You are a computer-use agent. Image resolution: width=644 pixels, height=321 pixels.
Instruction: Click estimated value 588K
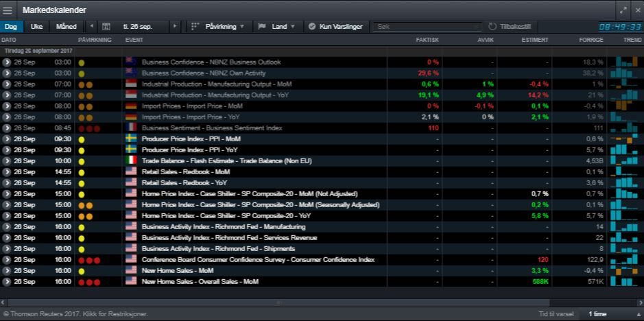pos(540,281)
